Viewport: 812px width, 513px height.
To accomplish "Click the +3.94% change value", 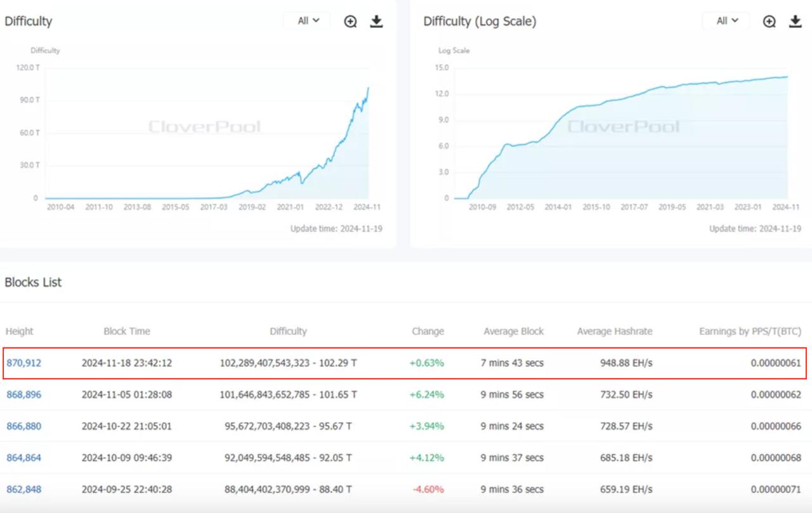I will click(x=427, y=426).
